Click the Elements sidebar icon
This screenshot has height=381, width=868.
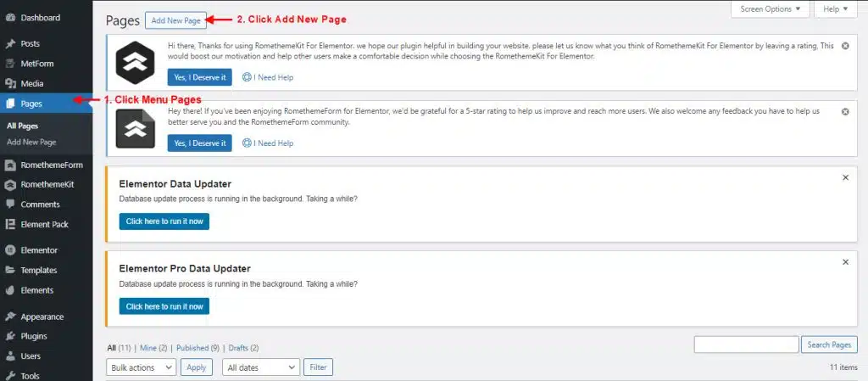pos(10,290)
